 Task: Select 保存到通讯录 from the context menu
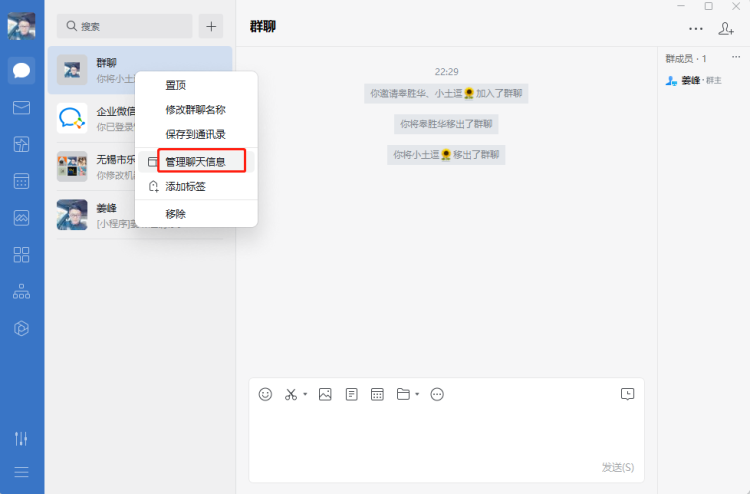(x=196, y=134)
